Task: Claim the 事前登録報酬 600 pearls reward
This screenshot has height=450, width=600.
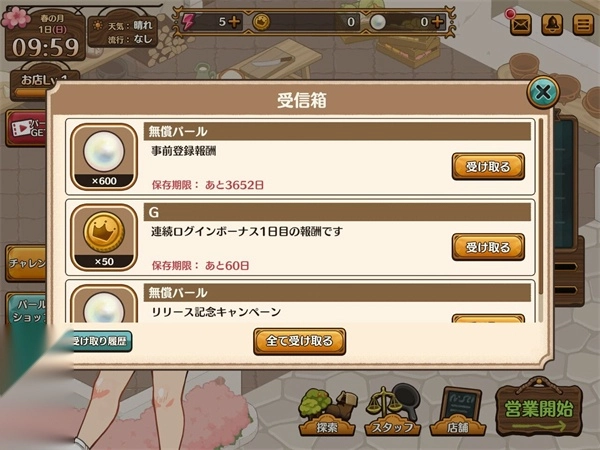Action: (488, 166)
